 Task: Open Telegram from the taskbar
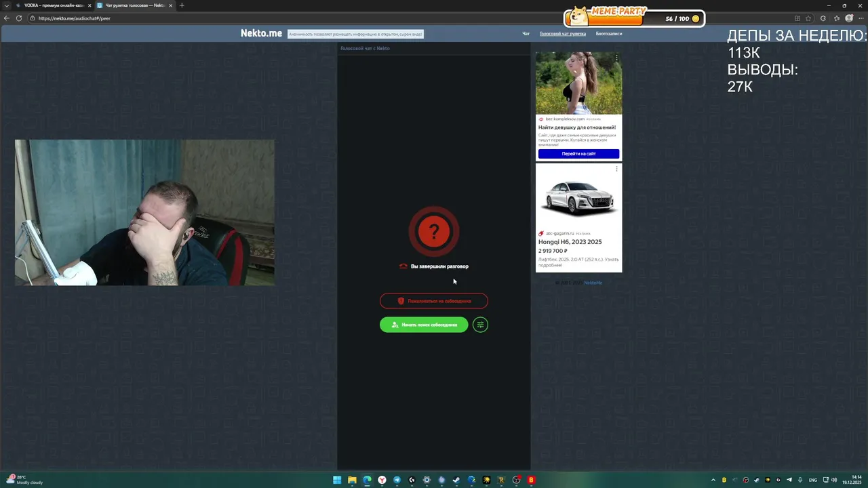click(397, 480)
